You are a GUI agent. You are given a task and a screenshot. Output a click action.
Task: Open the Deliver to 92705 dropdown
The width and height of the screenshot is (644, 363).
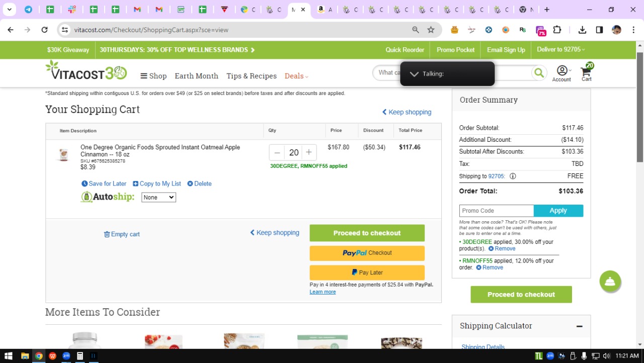(561, 49)
